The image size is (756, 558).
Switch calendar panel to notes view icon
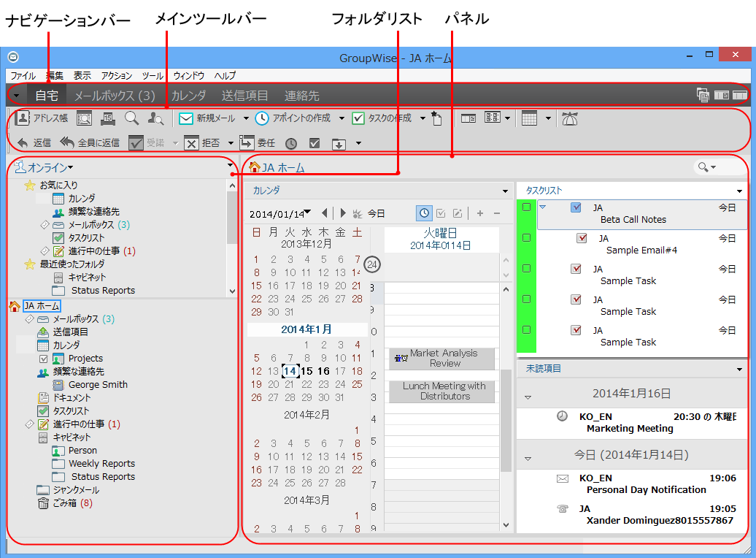(x=458, y=213)
